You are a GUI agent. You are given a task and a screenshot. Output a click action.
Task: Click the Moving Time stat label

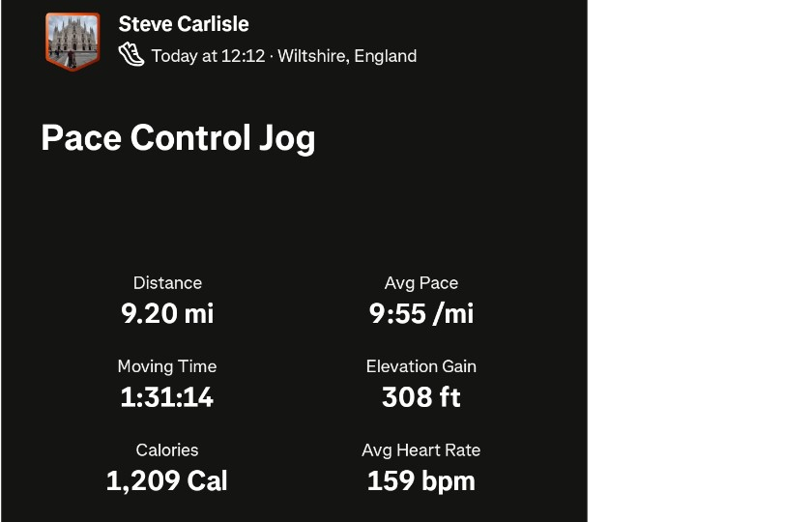[167, 366]
